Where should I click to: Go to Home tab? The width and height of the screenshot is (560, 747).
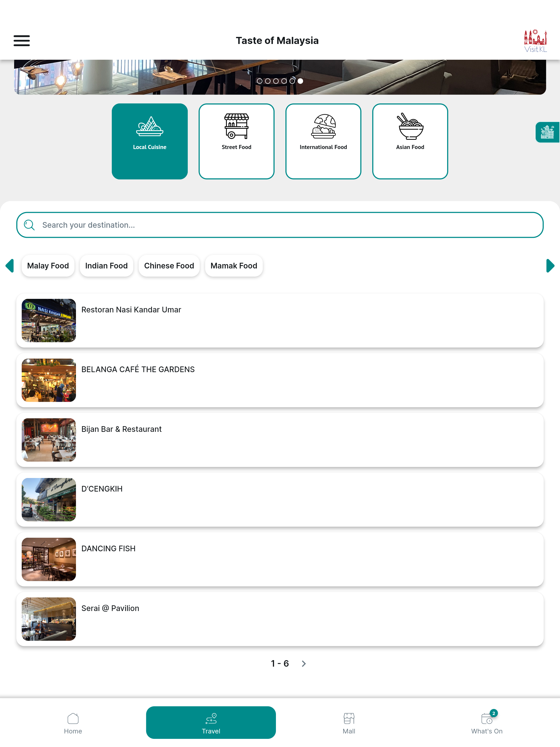coord(73,723)
